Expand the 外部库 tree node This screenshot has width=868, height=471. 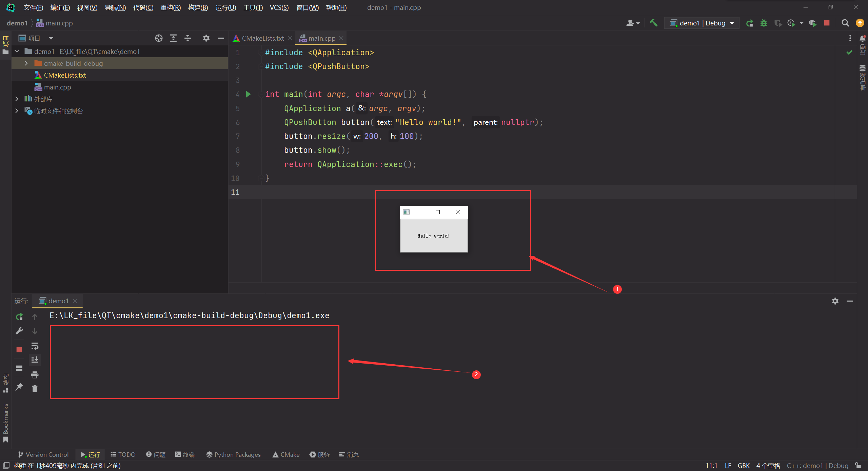click(x=17, y=99)
